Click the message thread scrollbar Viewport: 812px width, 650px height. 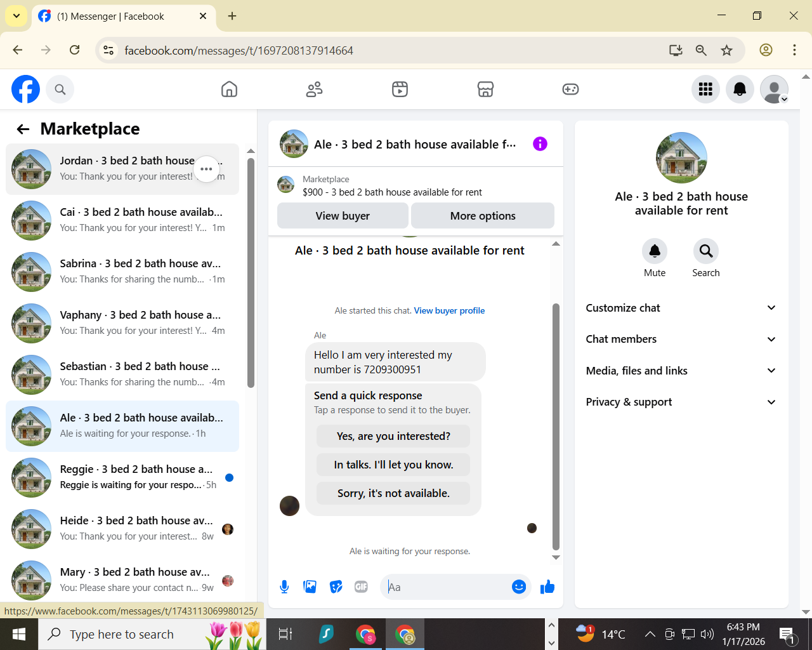556,427
